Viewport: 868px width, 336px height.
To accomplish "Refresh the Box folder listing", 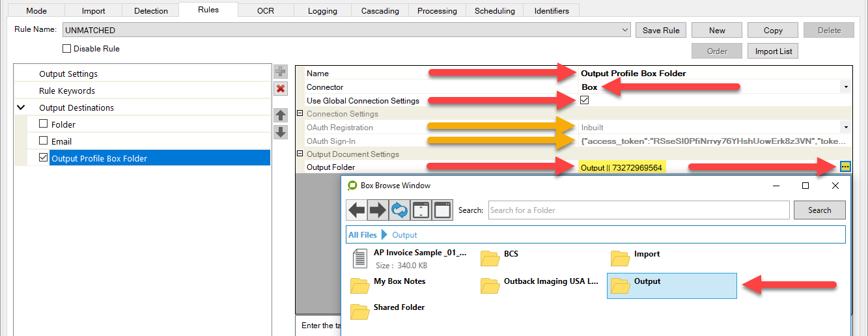I will [399, 210].
